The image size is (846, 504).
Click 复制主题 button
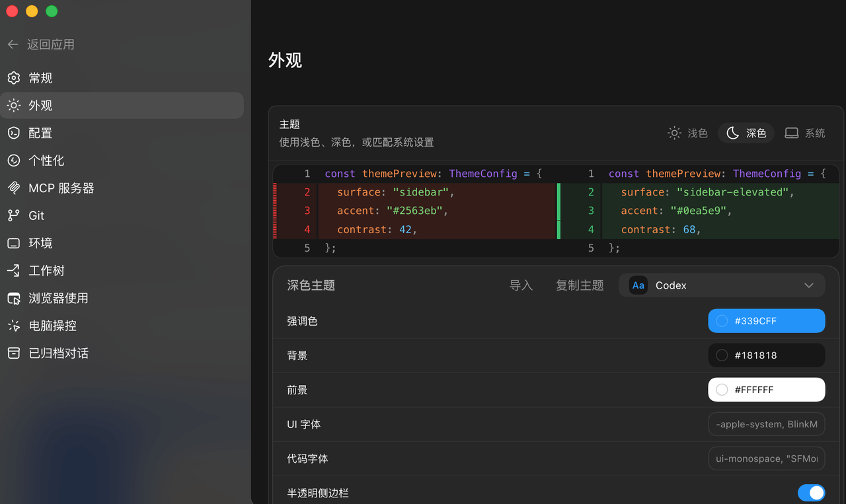(x=580, y=285)
